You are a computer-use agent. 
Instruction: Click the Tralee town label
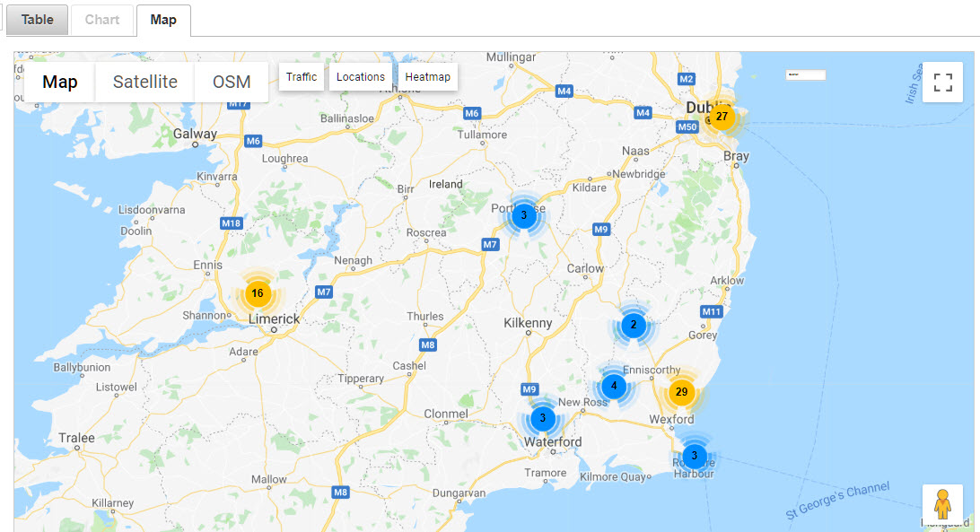77,438
